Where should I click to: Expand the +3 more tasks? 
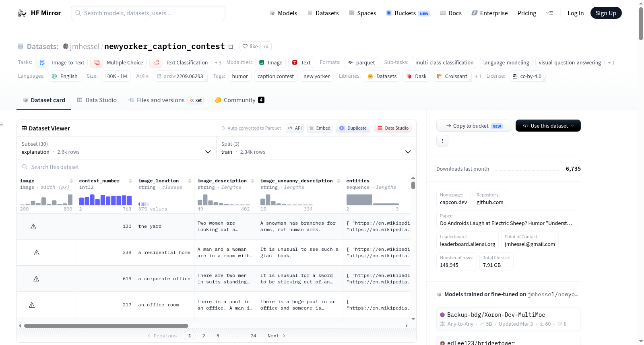pyautogui.click(x=218, y=62)
